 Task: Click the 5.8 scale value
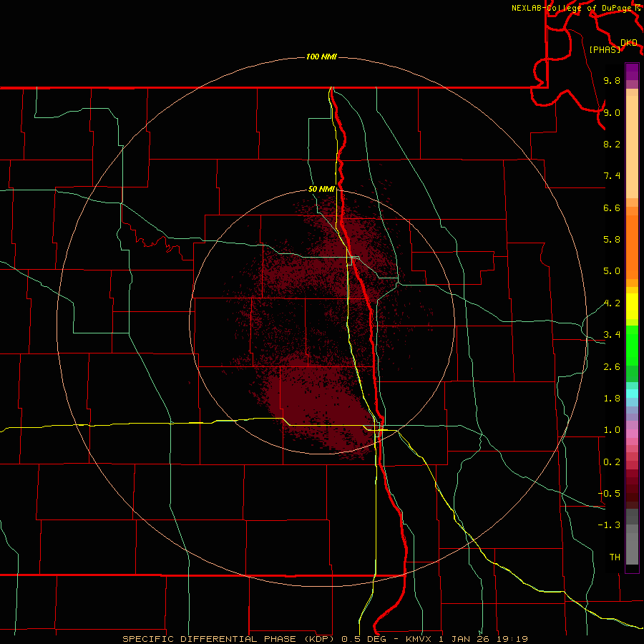(612, 240)
